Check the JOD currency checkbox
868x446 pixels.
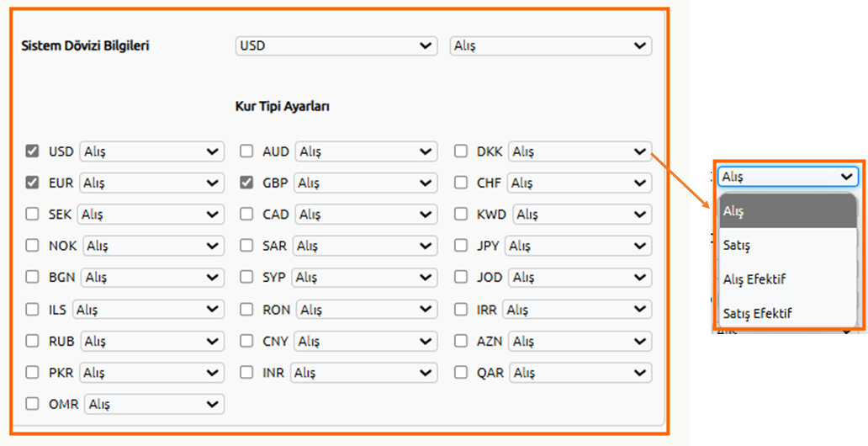[x=461, y=277]
